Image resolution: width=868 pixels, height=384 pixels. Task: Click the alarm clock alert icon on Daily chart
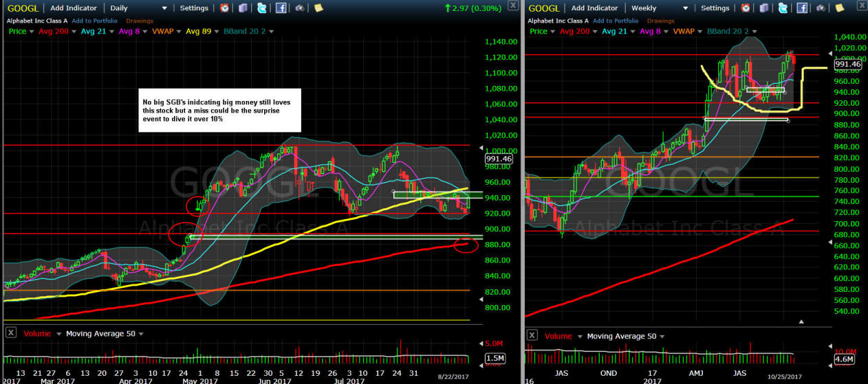coord(226,8)
